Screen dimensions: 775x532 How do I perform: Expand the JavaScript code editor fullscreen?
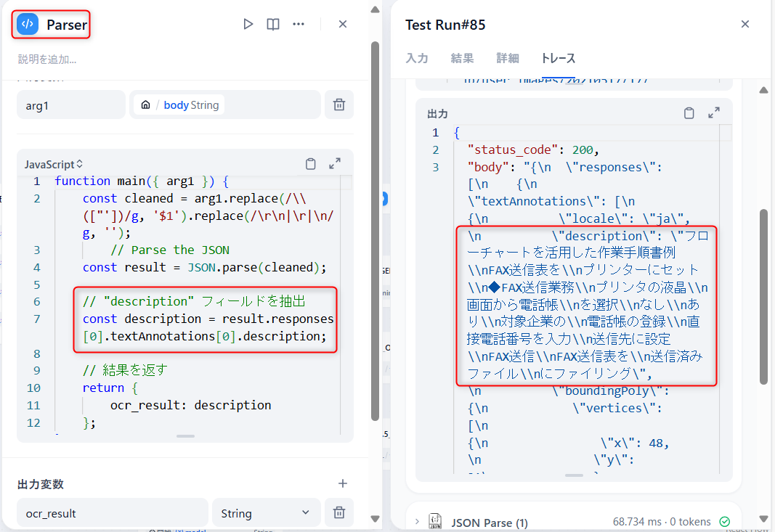335,163
